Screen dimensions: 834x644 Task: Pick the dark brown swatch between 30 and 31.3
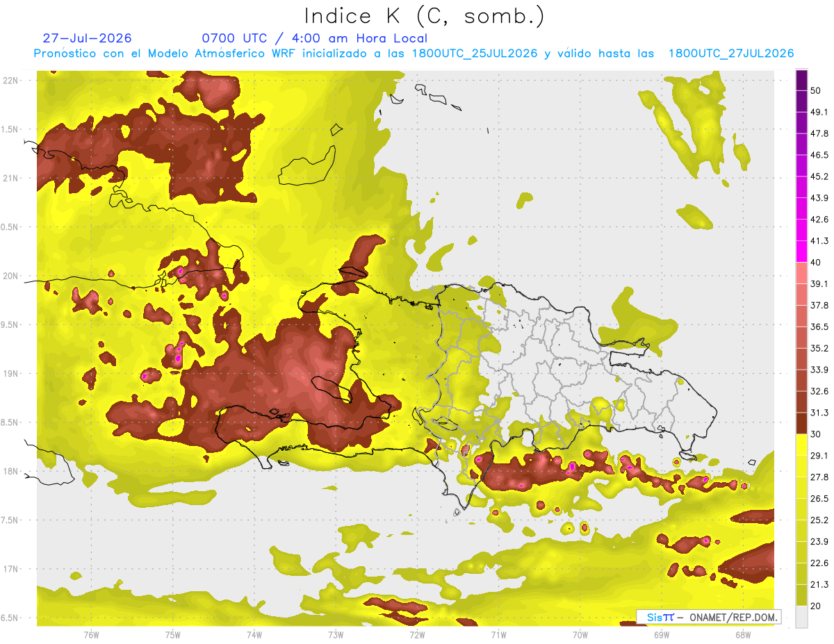(x=801, y=423)
